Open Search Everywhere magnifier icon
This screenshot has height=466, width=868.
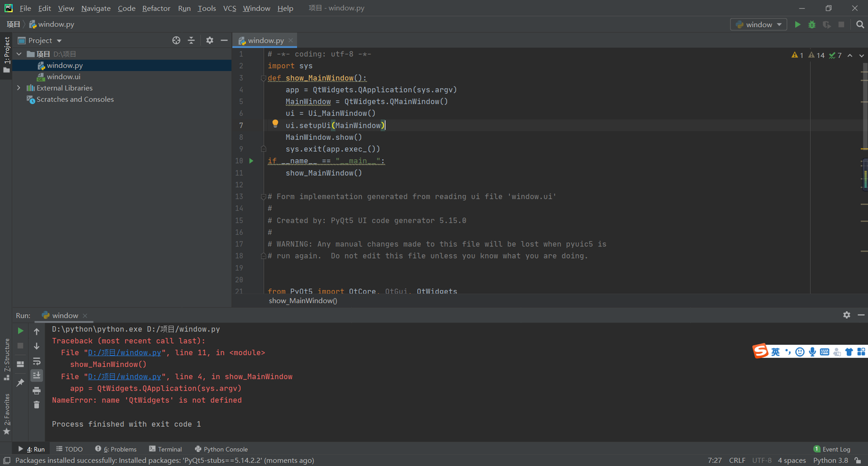(860, 25)
